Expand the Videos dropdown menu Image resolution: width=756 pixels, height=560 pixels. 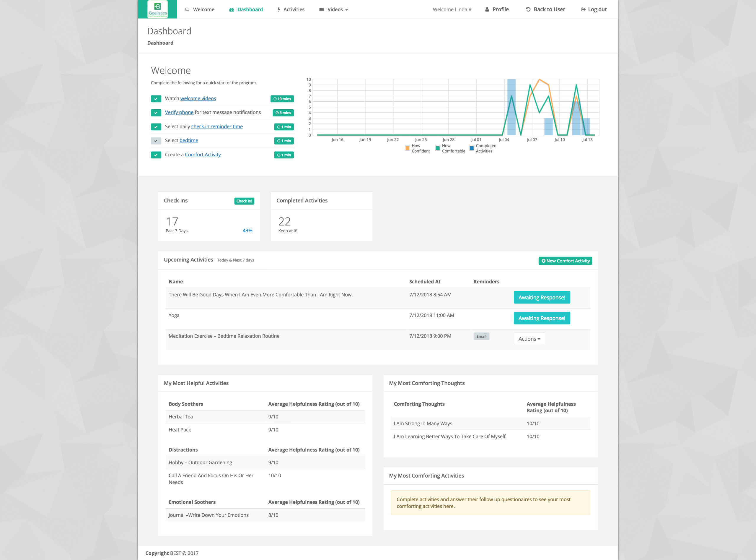tap(337, 9)
